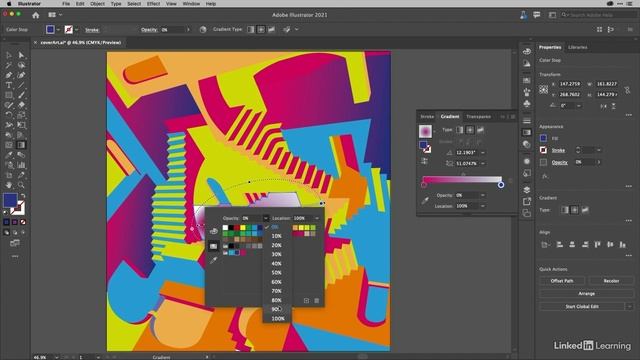This screenshot has height=360, width=640.
Task: Click the delete swatch trash icon
Action: tap(317, 301)
